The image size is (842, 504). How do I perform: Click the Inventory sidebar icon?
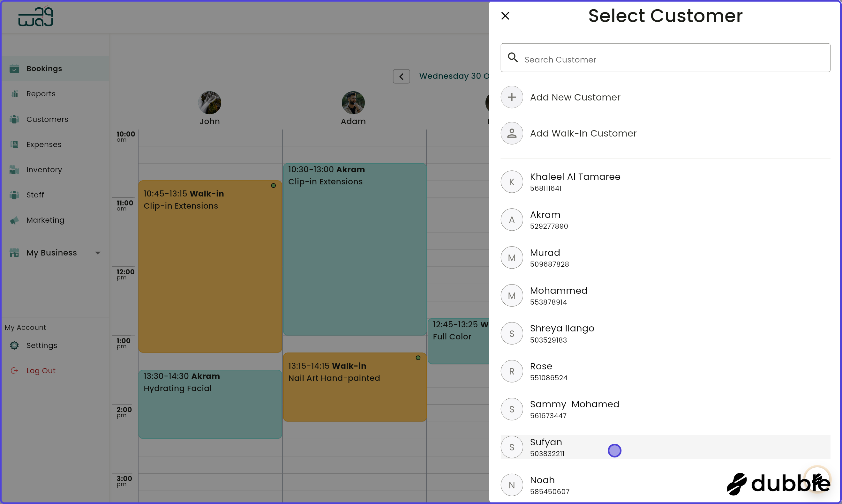click(x=15, y=169)
